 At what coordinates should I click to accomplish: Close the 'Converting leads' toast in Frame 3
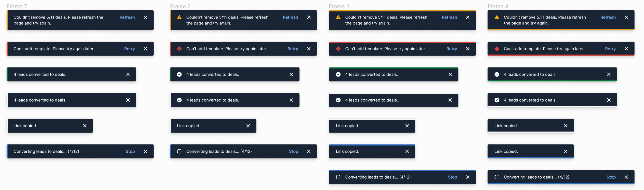(467, 177)
